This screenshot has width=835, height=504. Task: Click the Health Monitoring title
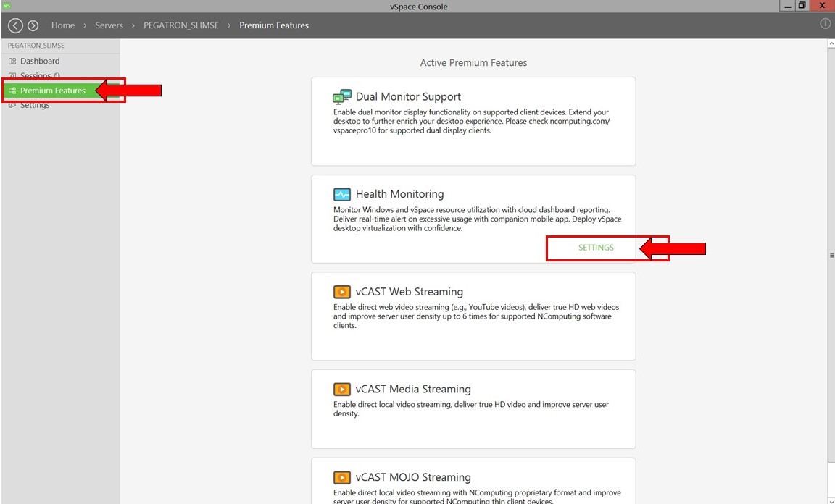click(x=400, y=194)
